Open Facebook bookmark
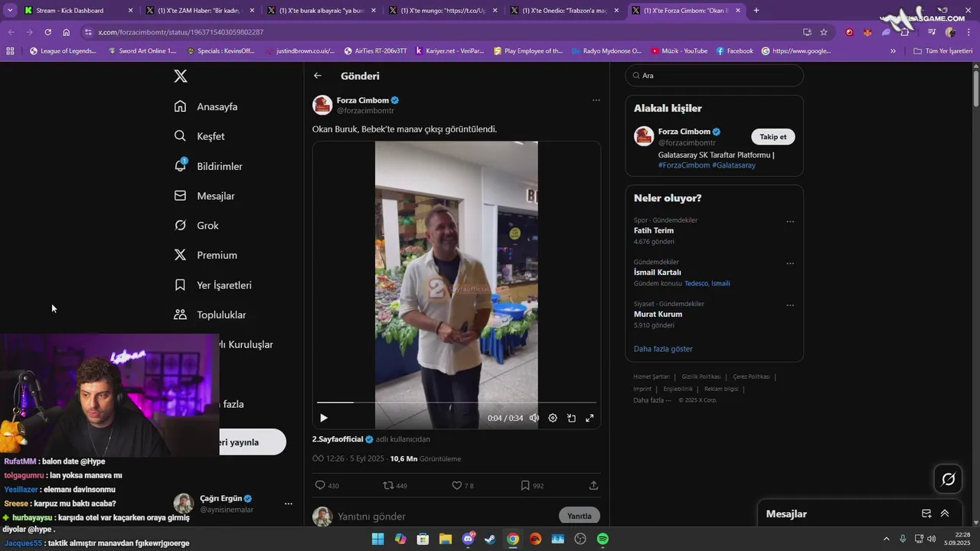 pos(735,51)
